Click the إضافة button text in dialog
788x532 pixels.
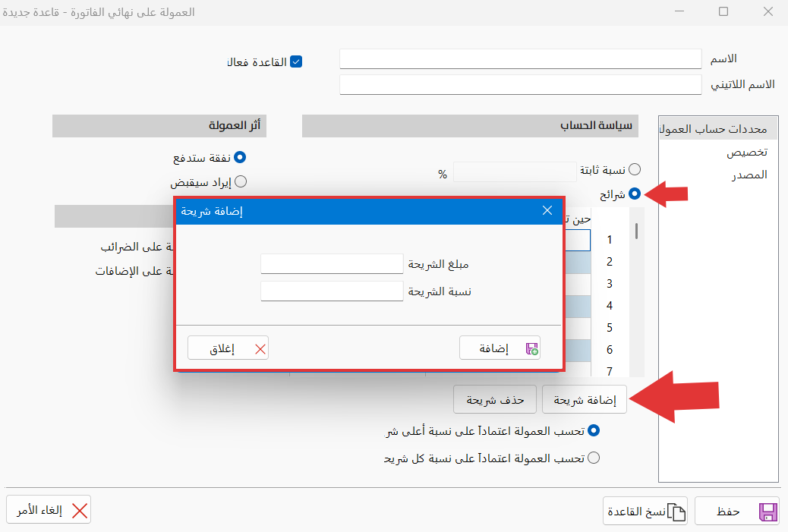[494, 348]
